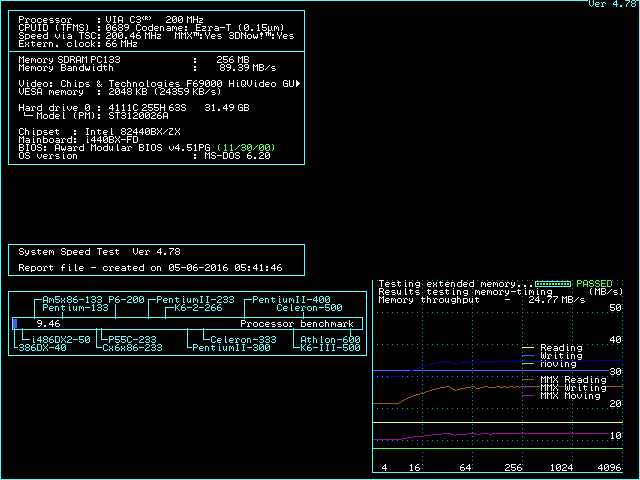Click the Athlon-600 reference marker

click(x=330, y=340)
